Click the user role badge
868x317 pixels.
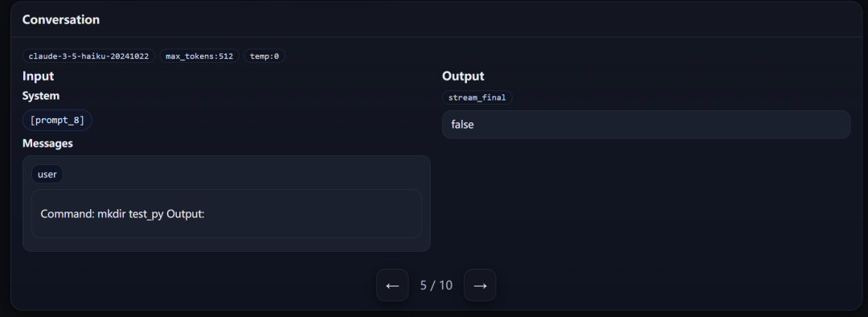47,174
